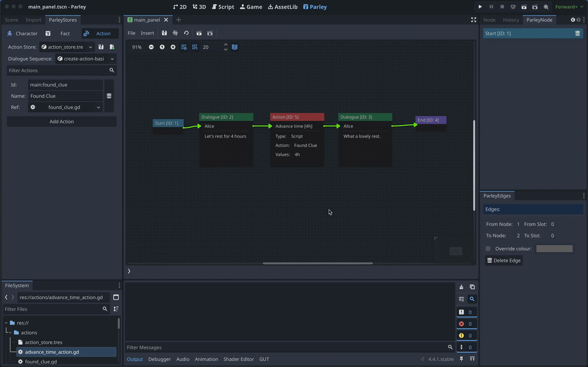Open the Insert menu
The width and height of the screenshot is (588, 367).
pyautogui.click(x=148, y=33)
